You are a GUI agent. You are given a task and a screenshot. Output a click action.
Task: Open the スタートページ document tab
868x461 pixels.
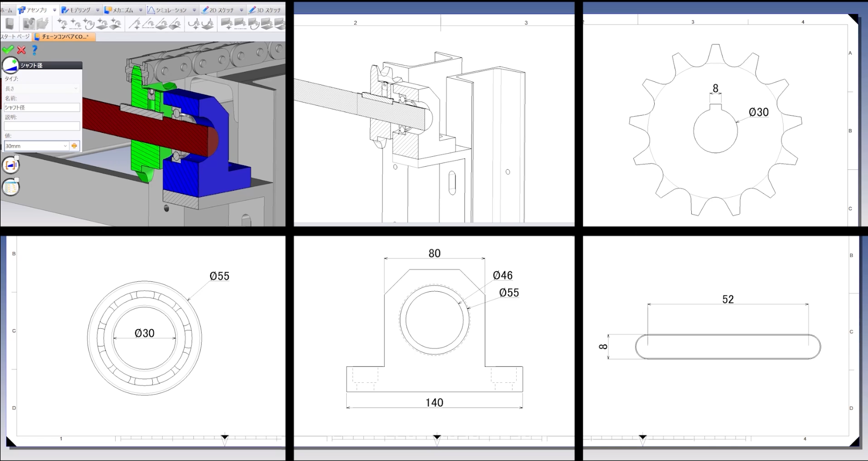(15, 36)
